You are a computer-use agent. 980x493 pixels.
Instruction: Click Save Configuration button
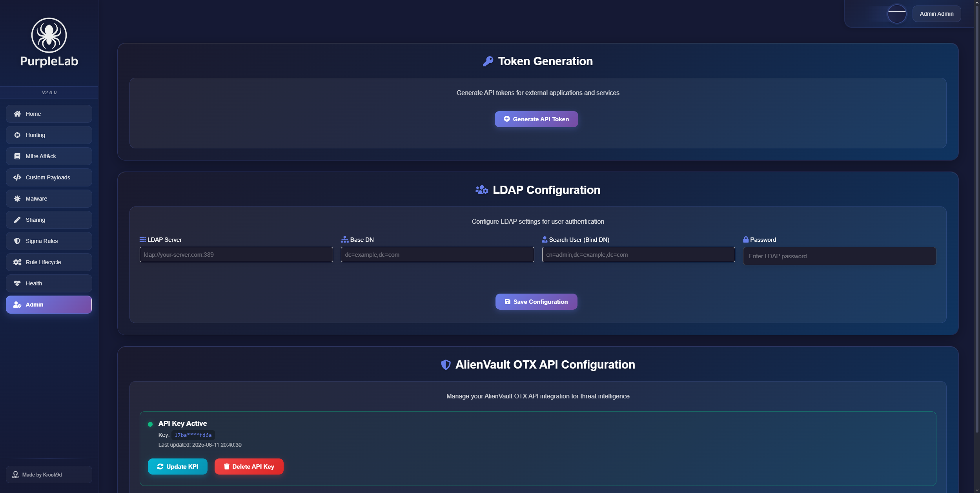536,301
